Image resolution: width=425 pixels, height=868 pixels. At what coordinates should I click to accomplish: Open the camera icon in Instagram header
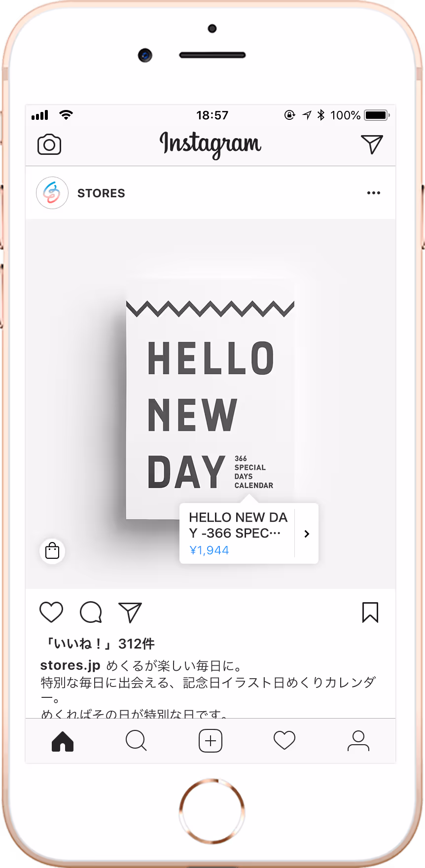pos(49,145)
